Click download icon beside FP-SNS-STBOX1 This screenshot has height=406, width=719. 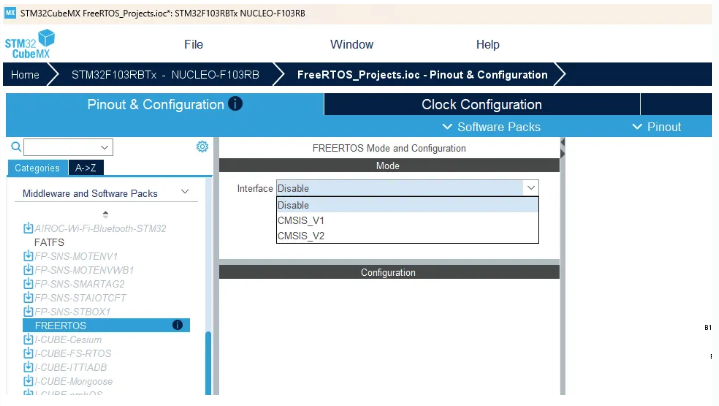tap(28, 311)
